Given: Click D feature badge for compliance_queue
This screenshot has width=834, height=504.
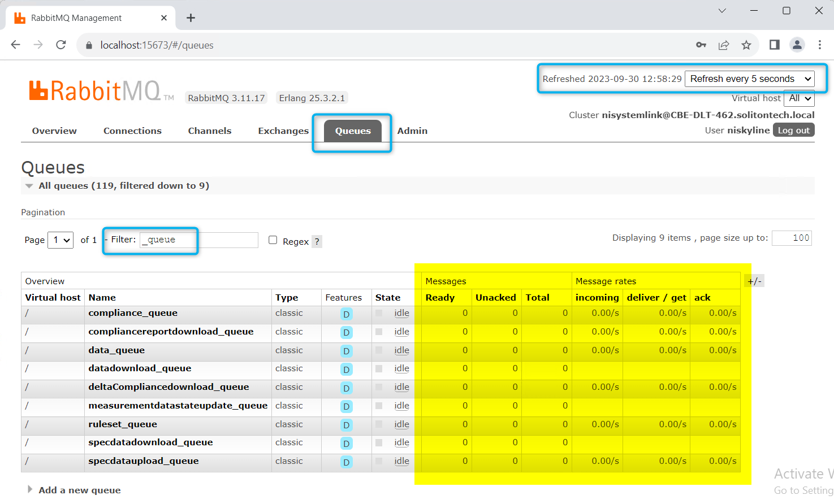Looking at the screenshot, I should pyautogui.click(x=347, y=314).
